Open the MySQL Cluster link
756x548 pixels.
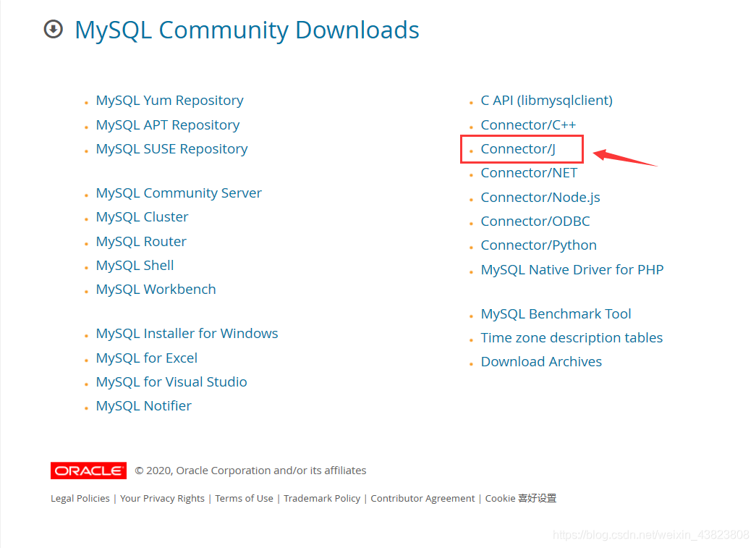(x=143, y=217)
